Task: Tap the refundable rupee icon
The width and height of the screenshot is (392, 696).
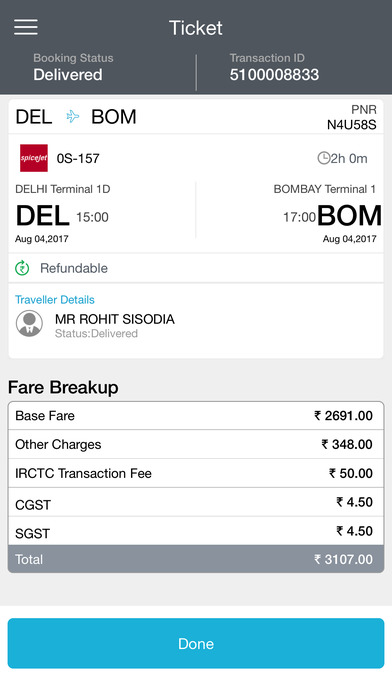Action: point(22,268)
